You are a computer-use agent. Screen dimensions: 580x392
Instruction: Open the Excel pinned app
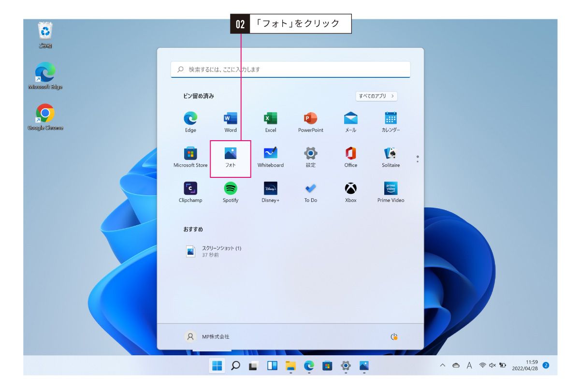pos(271,122)
